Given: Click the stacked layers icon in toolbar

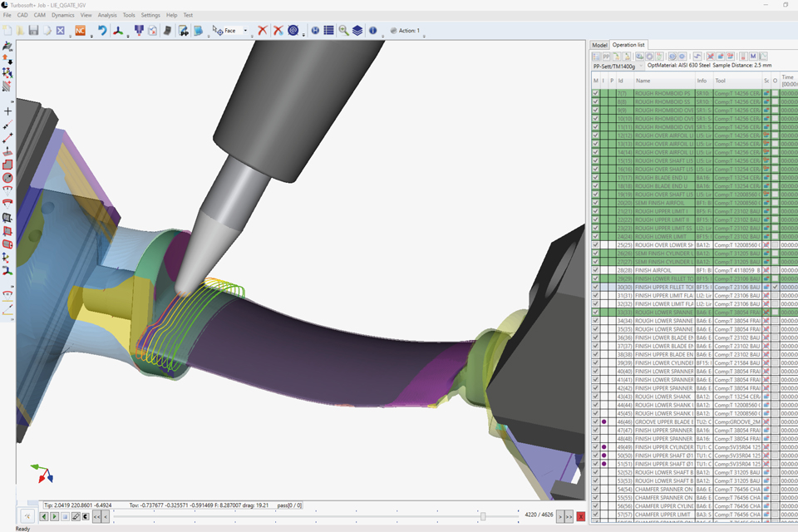Looking at the screenshot, I should [x=357, y=31].
